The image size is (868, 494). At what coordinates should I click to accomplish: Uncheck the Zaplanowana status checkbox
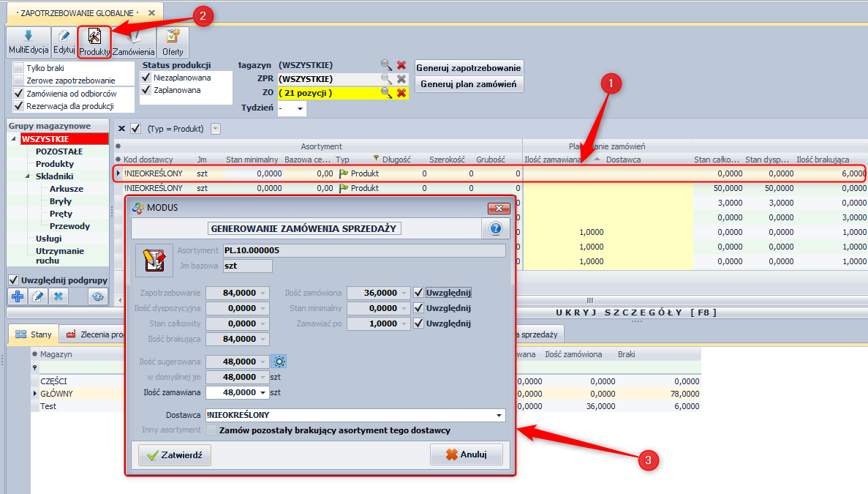click(146, 90)
